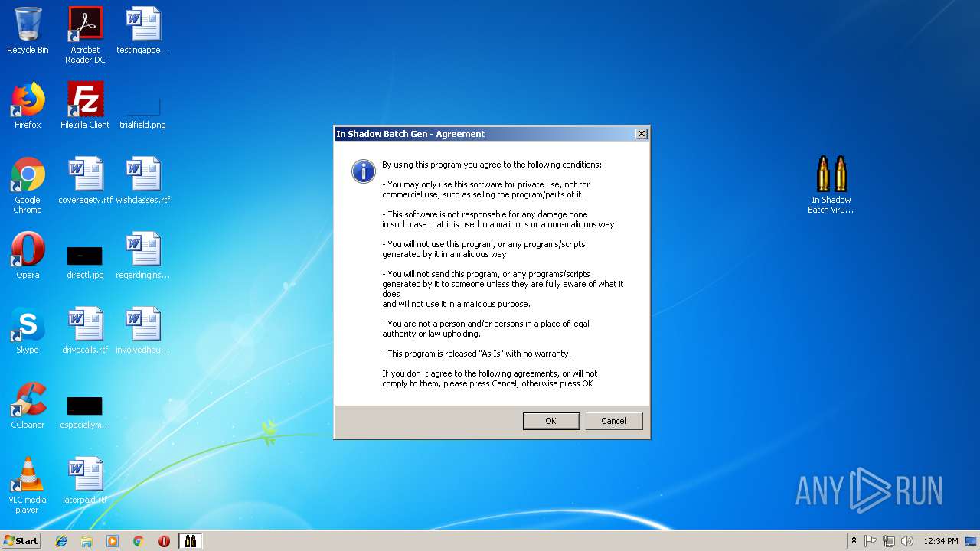
Task: Close the Agreement dialog with X
Action: coord(642,134)
